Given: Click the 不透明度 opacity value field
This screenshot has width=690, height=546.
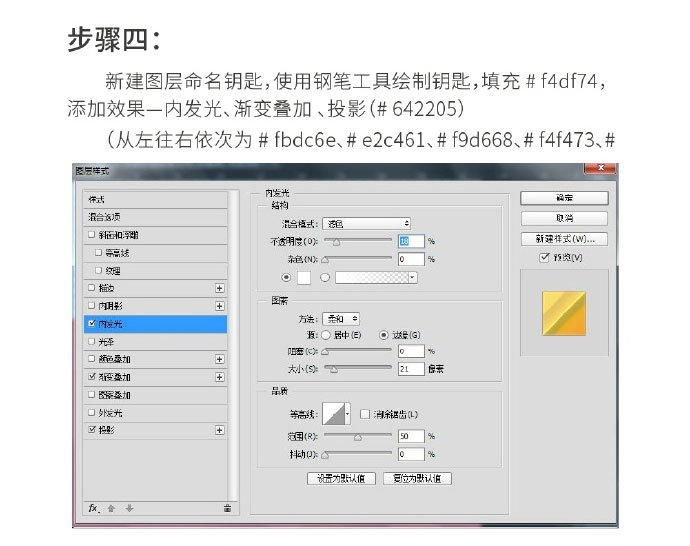Looking at the screenshot, I should [x=411, y=241].
